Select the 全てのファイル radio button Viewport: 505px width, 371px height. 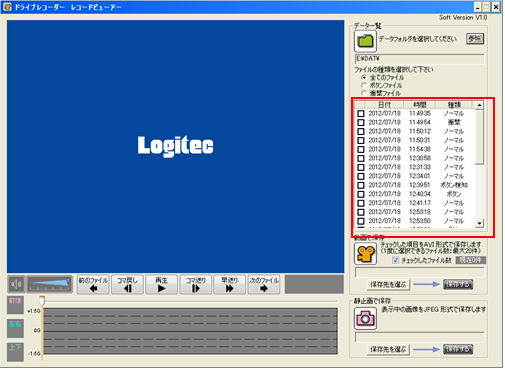click(364, 77)
